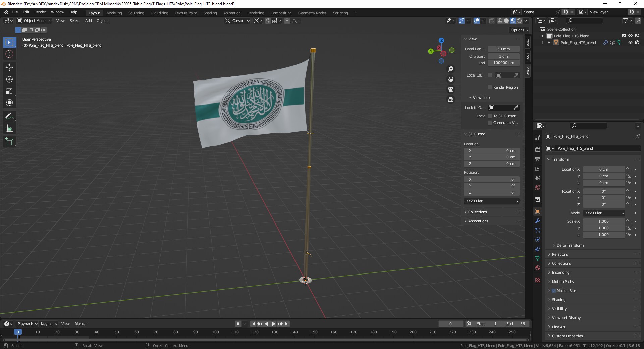Hide Pole_Flag_HTS_blend object in viewport

tap(630, 42)
